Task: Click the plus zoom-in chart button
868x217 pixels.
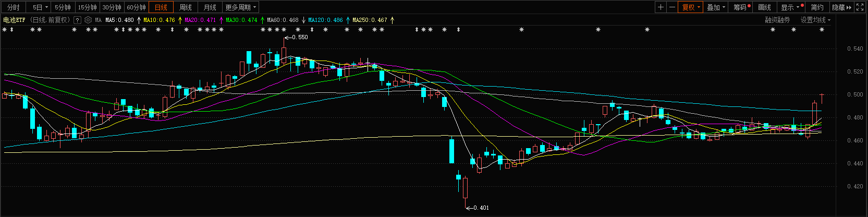Action: [x=661, y=7]
